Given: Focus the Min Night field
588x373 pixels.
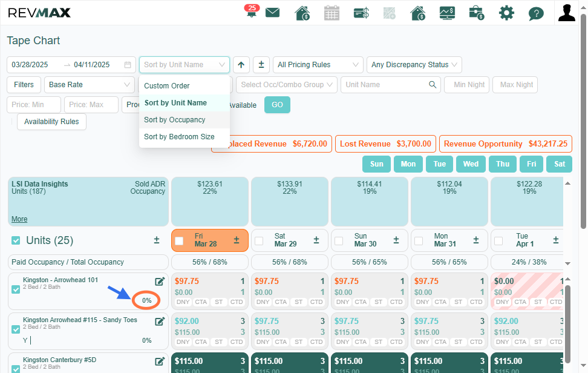Looking at the screenshot, I should (x=466, y=85).
